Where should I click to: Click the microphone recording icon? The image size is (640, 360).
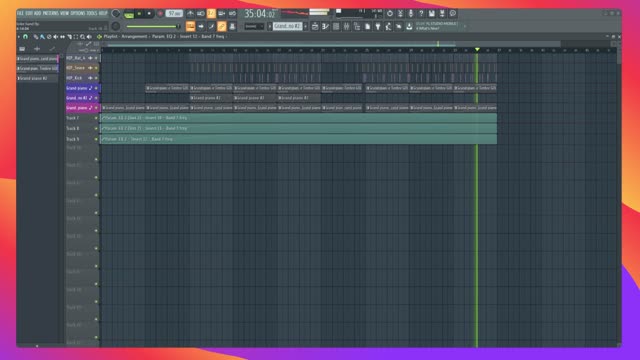tap(411, 13)
